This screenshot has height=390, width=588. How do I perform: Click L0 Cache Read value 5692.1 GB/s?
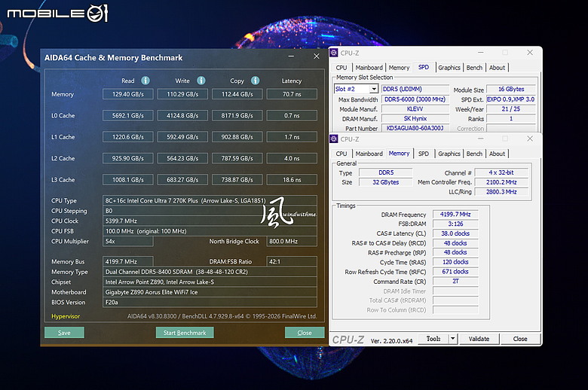tap(128, 115)
